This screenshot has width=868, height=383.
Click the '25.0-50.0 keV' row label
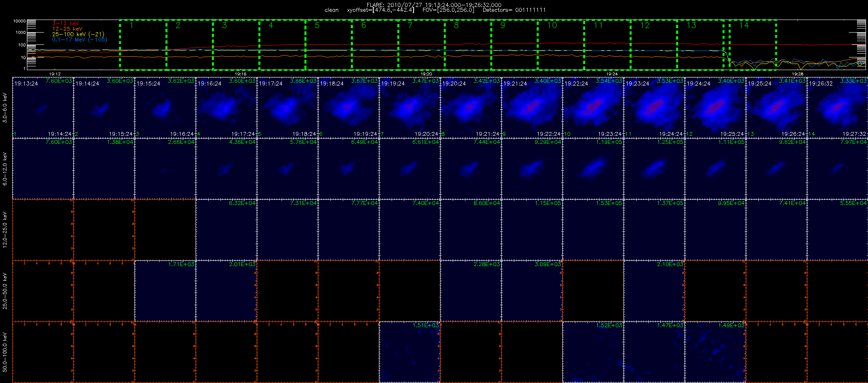(5, 291)
